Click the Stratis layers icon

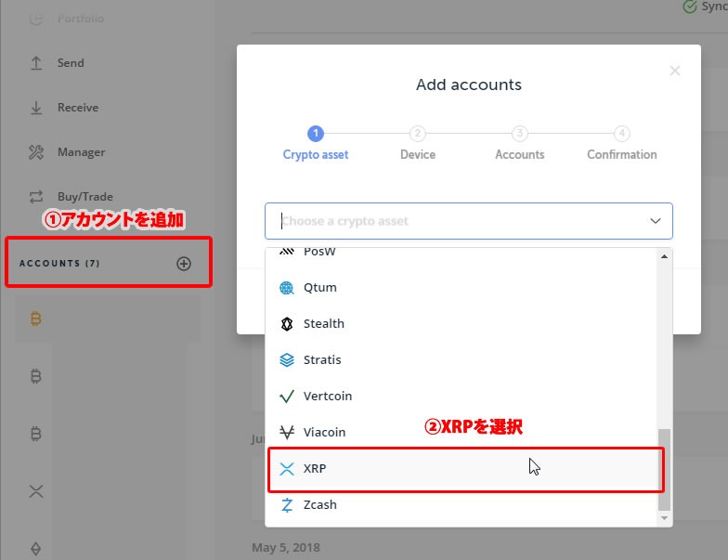[x=287, y=360]
